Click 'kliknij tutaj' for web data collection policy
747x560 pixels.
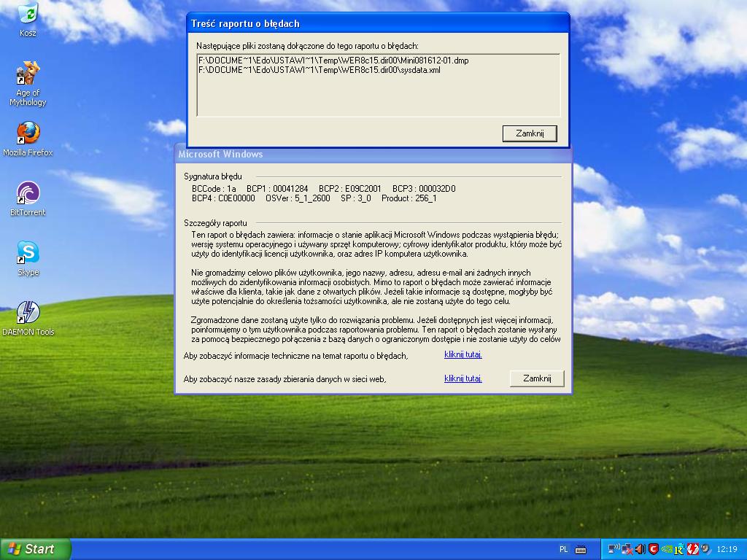tap(463, 378)
